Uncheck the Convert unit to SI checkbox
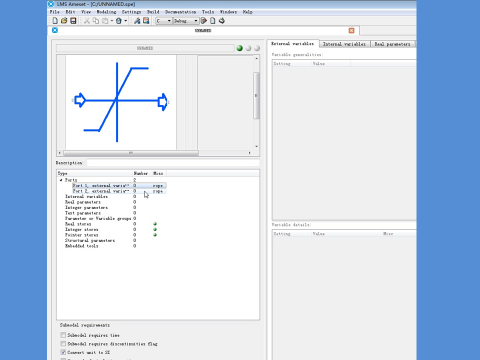 tap(63, 352)
